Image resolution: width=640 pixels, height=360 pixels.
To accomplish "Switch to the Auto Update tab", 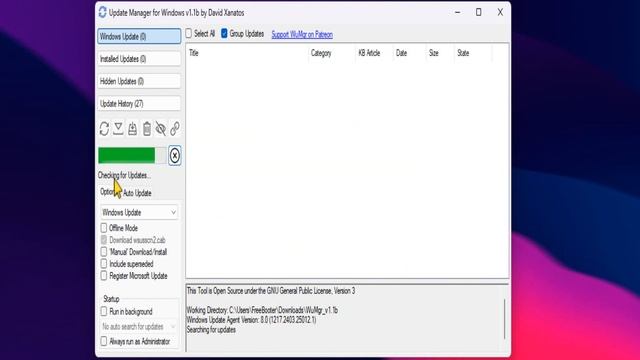I will (x=137, y=193).
